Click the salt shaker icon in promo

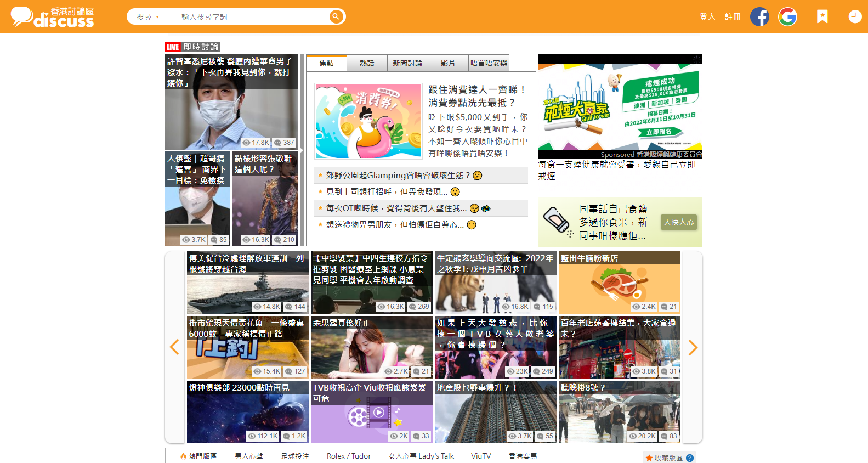click(x=558, y=222)
